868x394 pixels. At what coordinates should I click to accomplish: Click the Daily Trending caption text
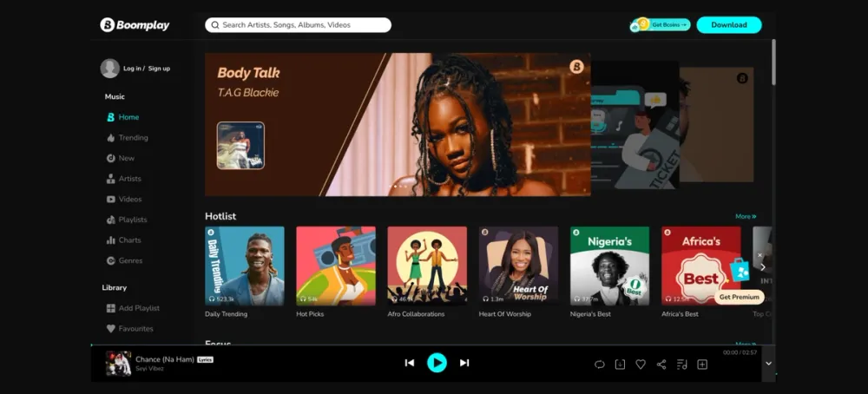(x=226, y=314)
